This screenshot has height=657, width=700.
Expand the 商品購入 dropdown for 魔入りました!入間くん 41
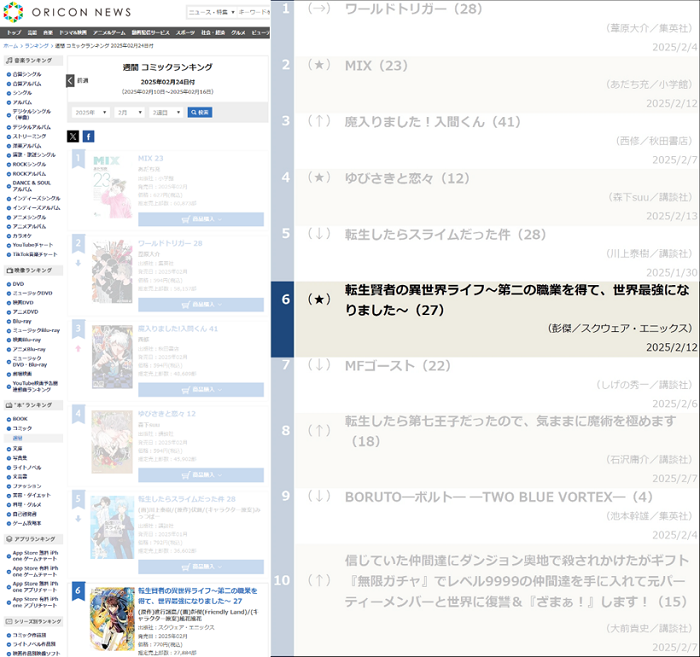point(201,390)
